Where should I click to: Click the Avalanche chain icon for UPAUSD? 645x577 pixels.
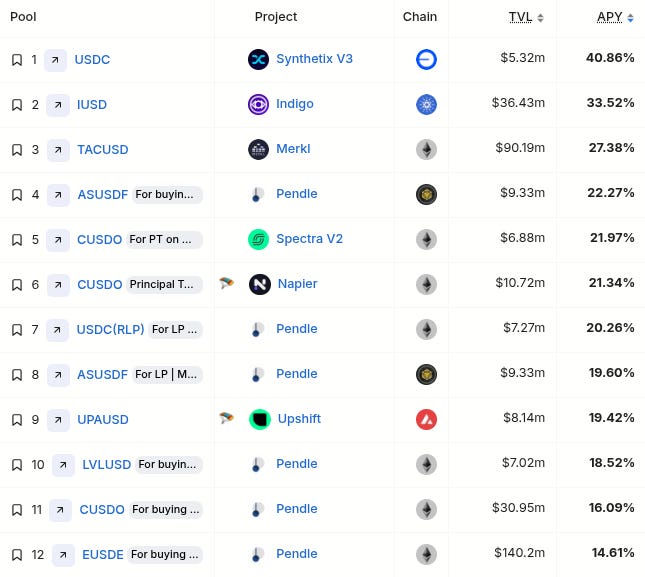[426, 419]
